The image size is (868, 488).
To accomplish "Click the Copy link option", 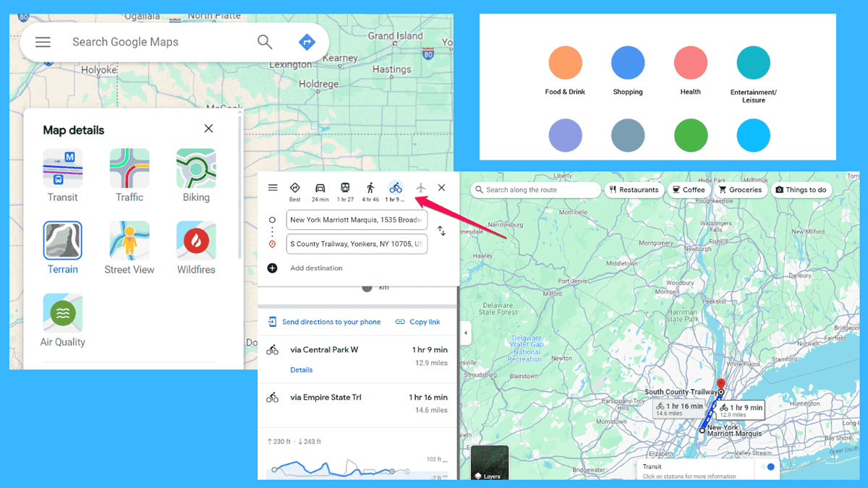I will pos(418,322).
